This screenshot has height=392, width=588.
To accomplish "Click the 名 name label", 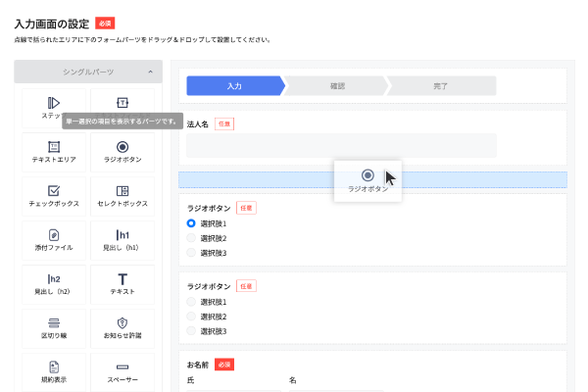I will point(292,380).
